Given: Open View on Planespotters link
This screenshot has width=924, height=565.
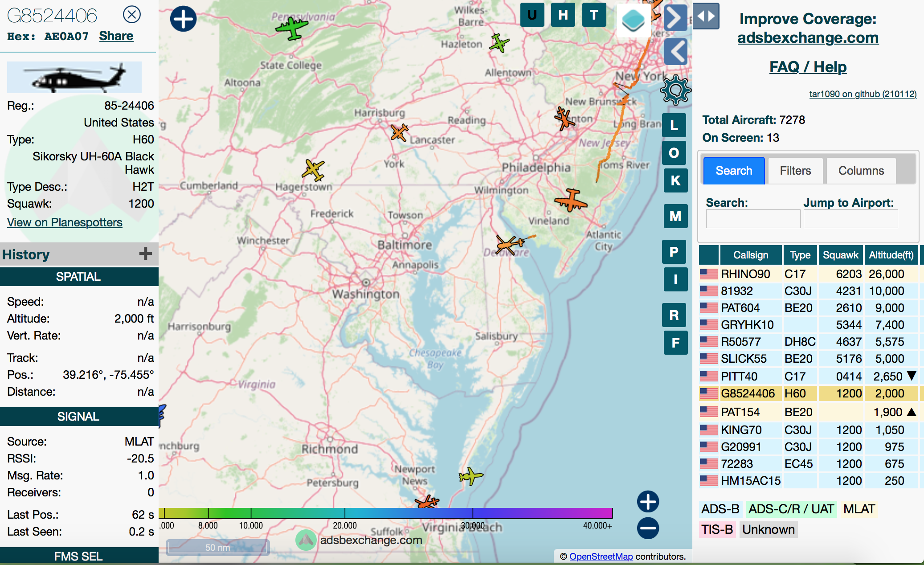Looking at the screenshot, I should coord(65,222).
